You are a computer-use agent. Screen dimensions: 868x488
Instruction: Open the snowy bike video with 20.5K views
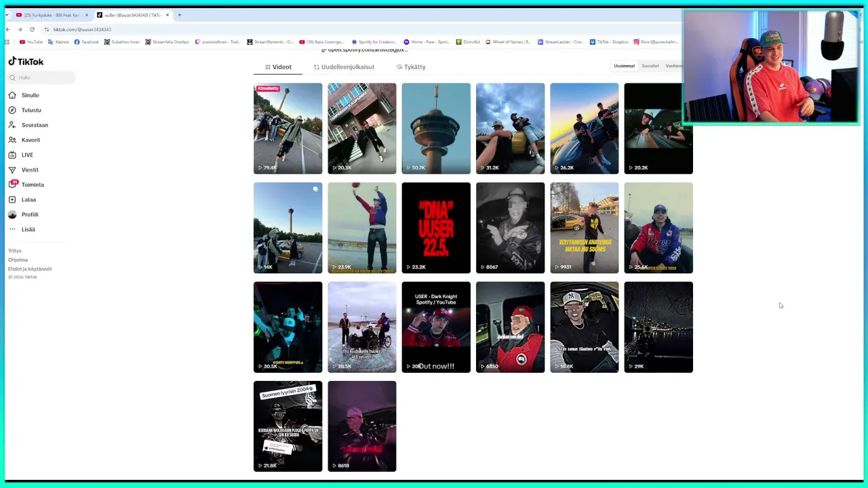point(362,327)
